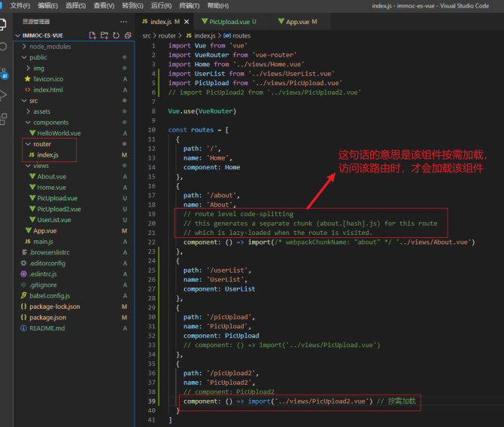The height and width of the screenshot is (427, 504).
Task: Click the routes symbol icon in breadcrumb
Action: click(227, 35)
